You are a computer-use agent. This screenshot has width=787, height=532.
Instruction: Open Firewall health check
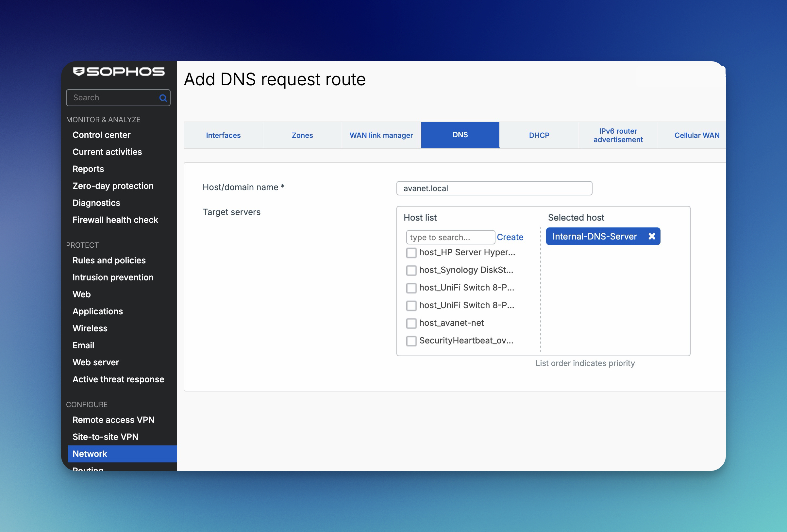[x=115, y=220]
